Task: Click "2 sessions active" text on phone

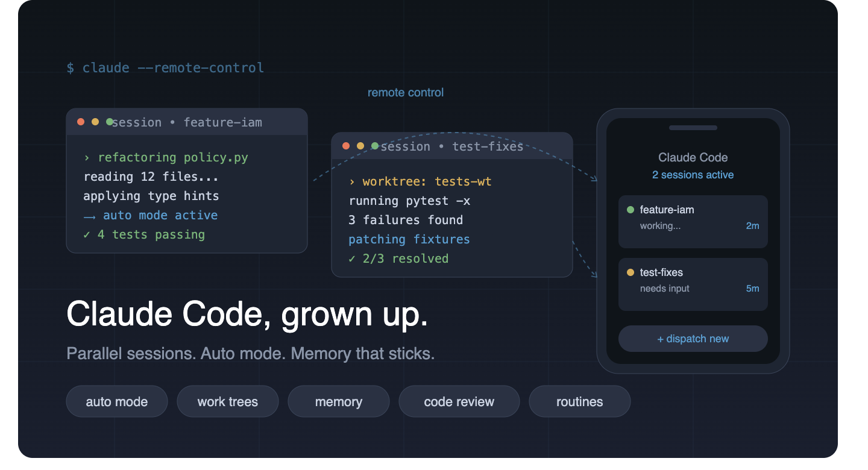Action: [x=693, y=175]
